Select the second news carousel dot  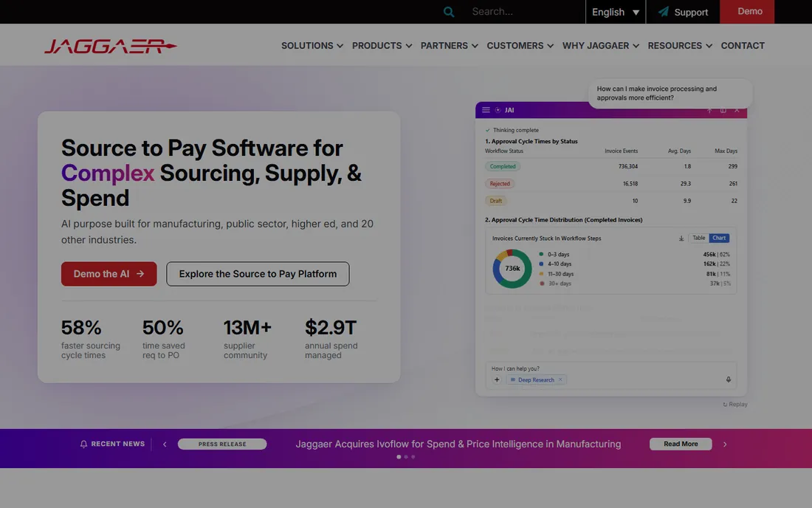tap(406, 457)
